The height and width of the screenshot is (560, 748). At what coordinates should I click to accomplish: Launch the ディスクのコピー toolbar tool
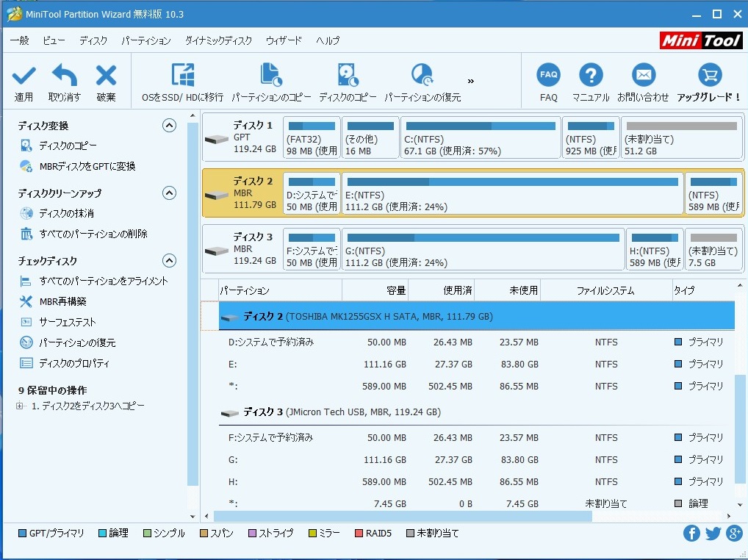pyautogui.click(x=348, y=76)
